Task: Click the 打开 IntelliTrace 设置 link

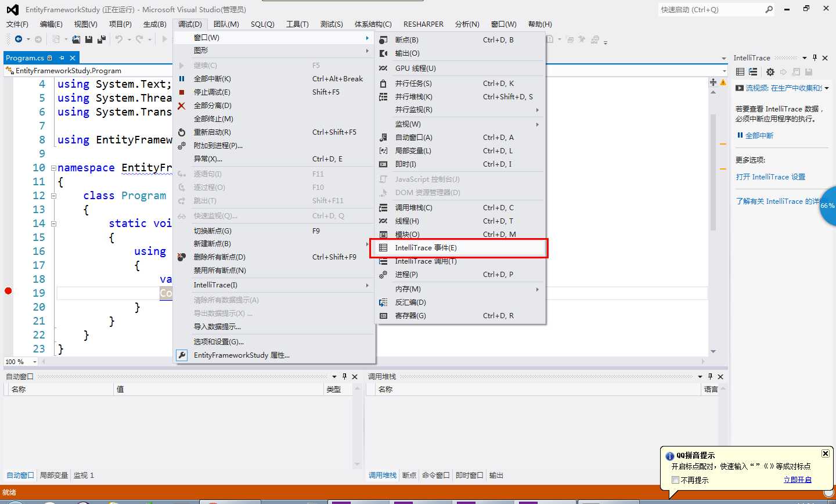Action: tap(770, 177)
